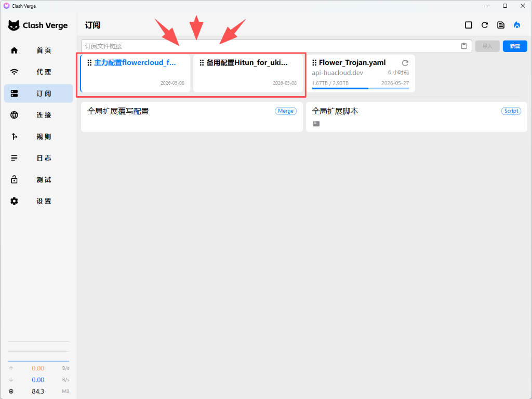Click the log lines icon
The height and width of the screenshot is (399, 532).
(14, 158)
